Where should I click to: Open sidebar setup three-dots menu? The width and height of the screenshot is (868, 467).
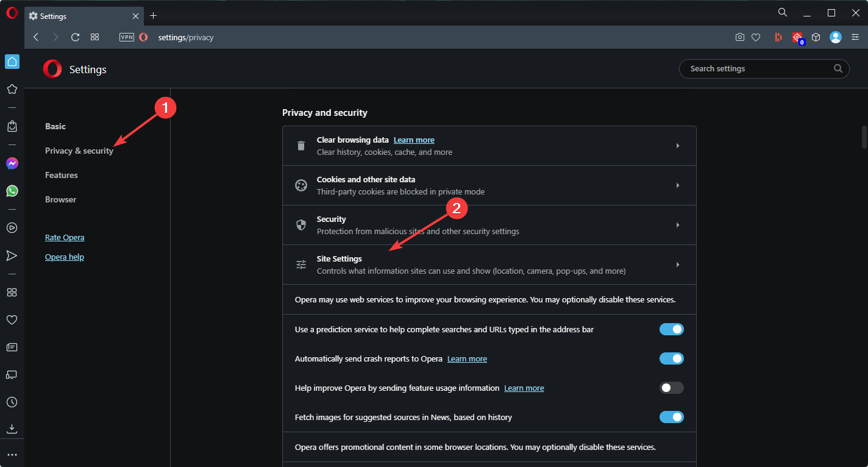(x=12, y=455)
